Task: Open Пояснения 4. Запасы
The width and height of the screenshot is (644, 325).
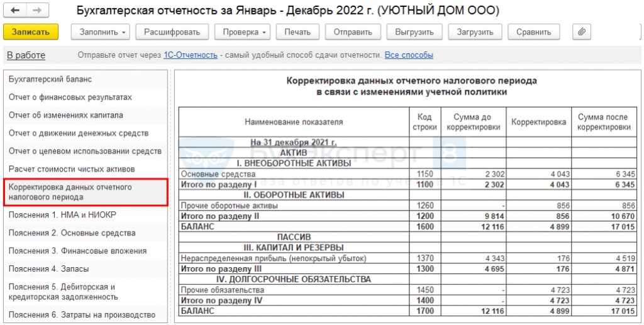Action: pos(86,269)
